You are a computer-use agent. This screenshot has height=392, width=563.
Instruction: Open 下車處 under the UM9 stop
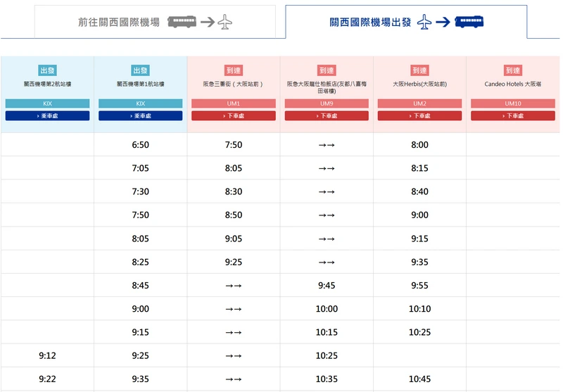pos(327,115)
